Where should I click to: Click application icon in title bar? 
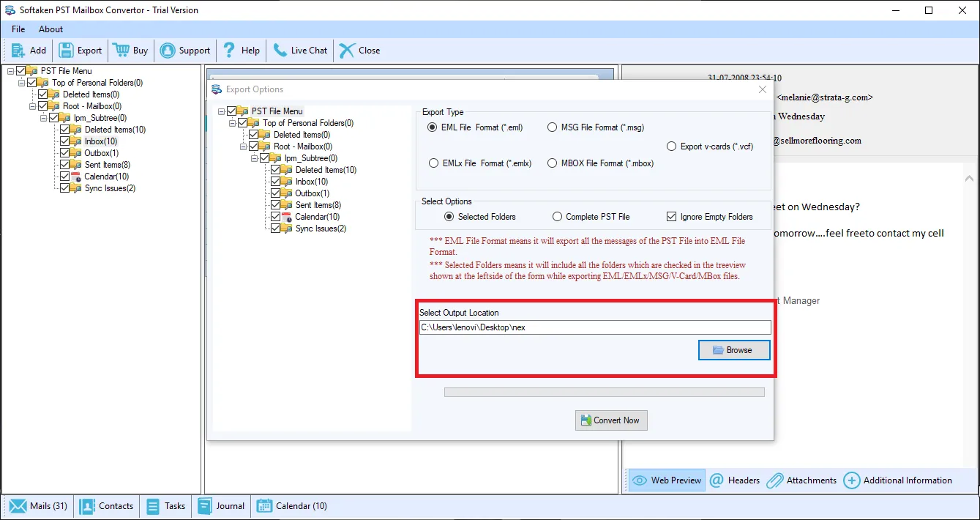pyautogui.click(x=10, y=10)
